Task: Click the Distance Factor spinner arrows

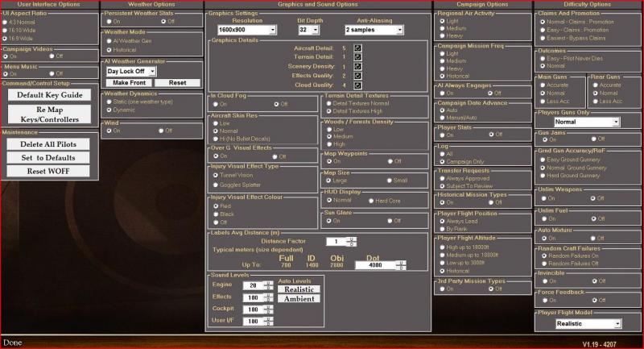Action: [352, 242]
